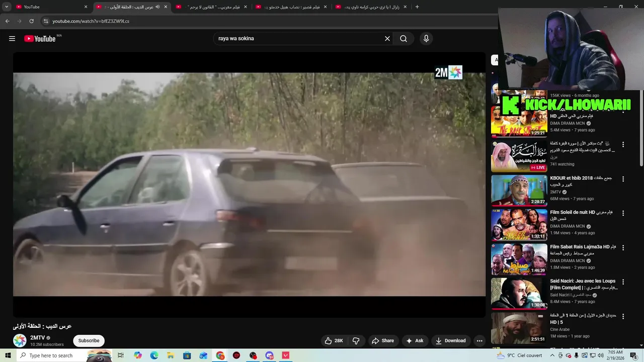
Task: Switch to the first YouTube tab
Action: [x=51, y=7]
